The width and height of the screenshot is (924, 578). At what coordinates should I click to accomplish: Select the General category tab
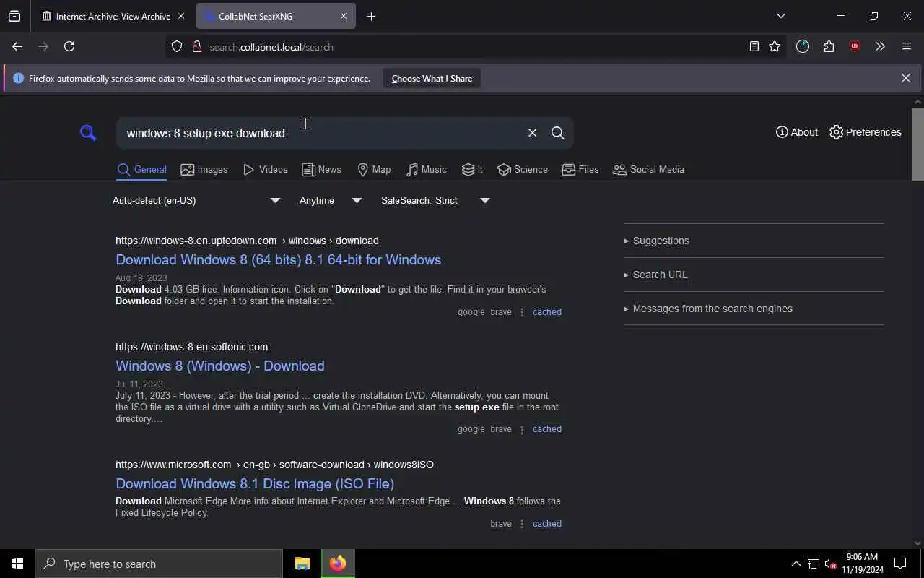[x=141, y=170]
